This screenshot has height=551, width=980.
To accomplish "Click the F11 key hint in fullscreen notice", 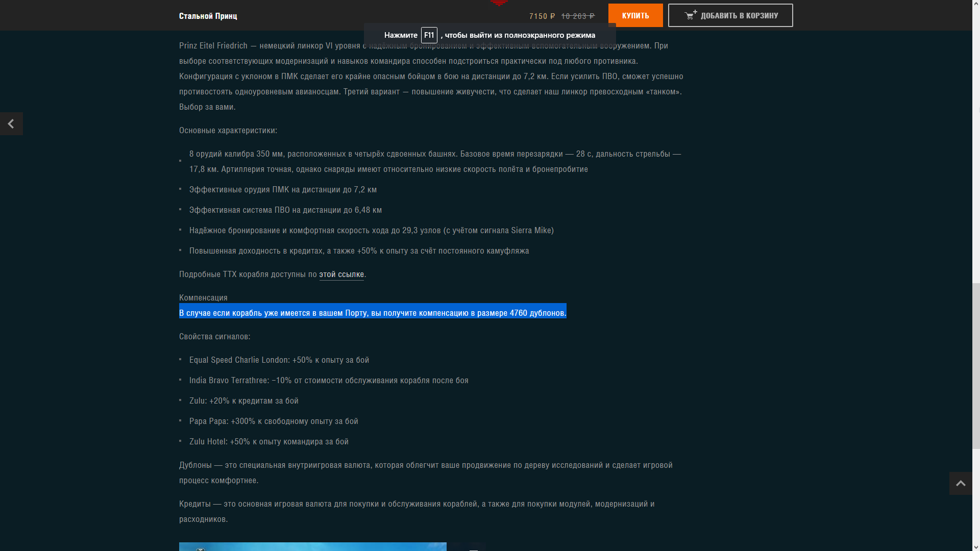I will coord(429,35).
